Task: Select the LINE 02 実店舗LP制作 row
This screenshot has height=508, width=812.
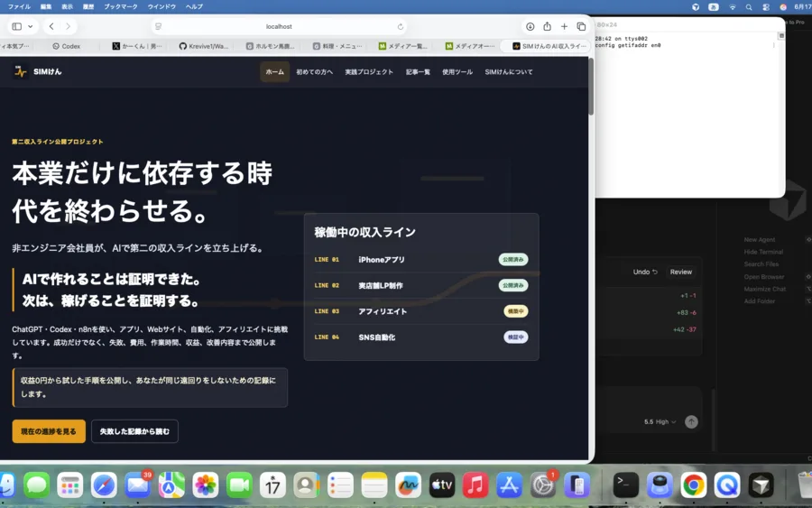Action: point(421,285)
